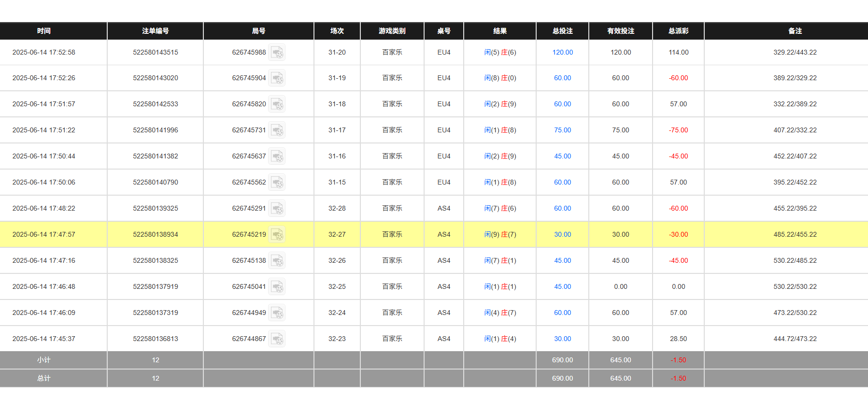
Task: Click the blue 75.00 total bet amount
Action: pos(562,130)
